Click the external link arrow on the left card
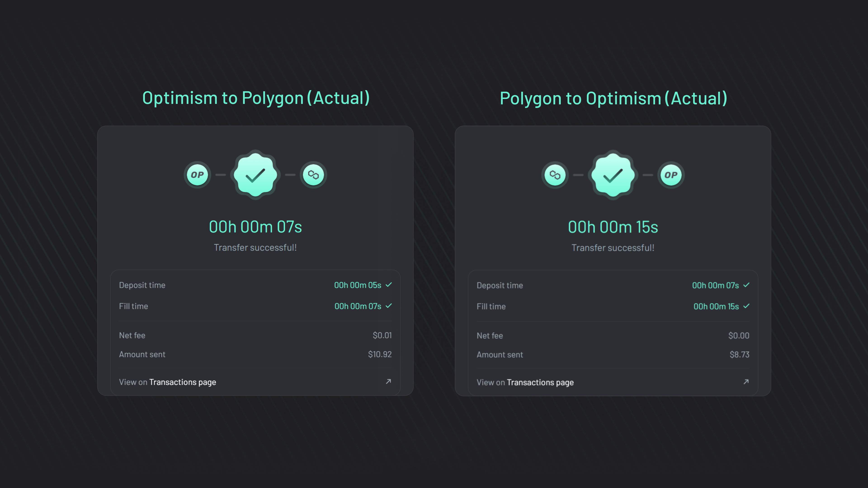The width and height of the screenshot is (868, 488). point(388,382)
